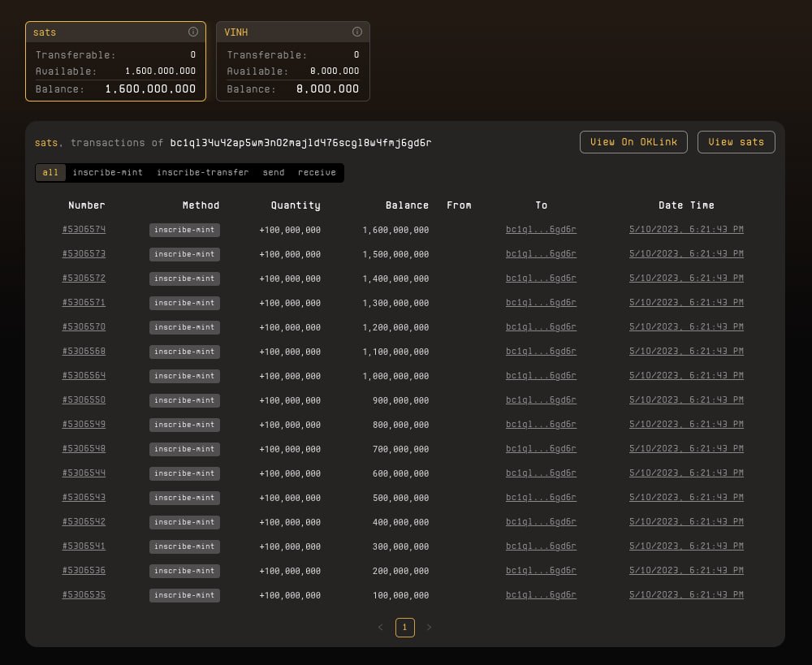
Task: Open inscription #5306536
Action: [x=84, y=570]
